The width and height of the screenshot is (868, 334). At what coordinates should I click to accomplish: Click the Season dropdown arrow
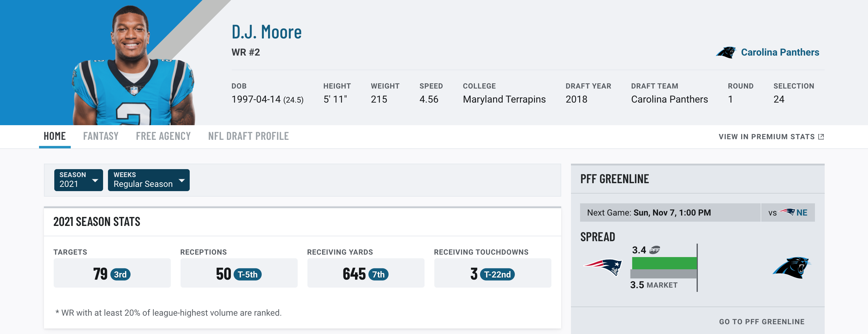point(95,180)
